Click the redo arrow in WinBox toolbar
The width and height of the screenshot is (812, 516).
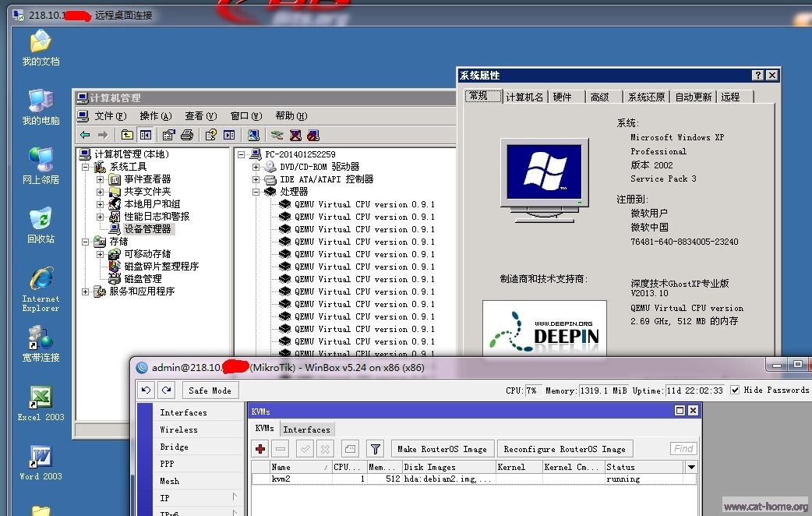166,391
